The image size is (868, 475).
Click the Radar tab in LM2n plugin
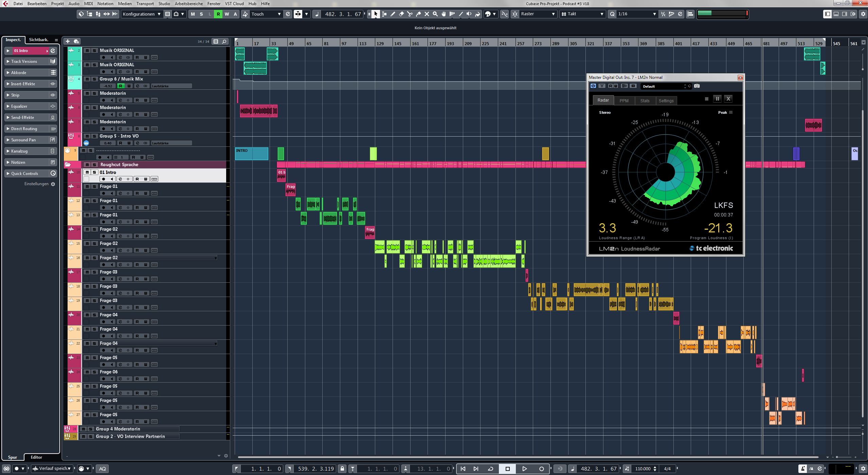(603, 100)
